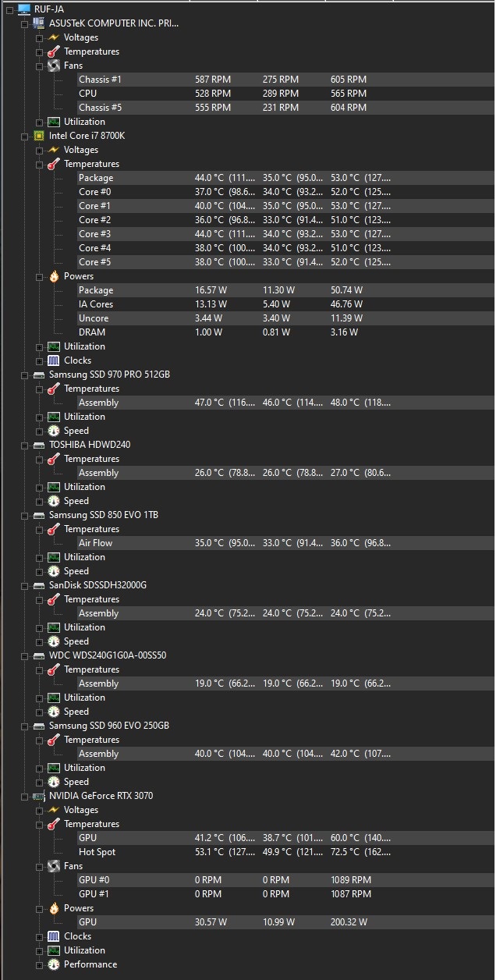Click Voltages icon under NVIDIA GeForce RTX 3070
Screen dimensions: 496x980
click(x=54, y=810)
